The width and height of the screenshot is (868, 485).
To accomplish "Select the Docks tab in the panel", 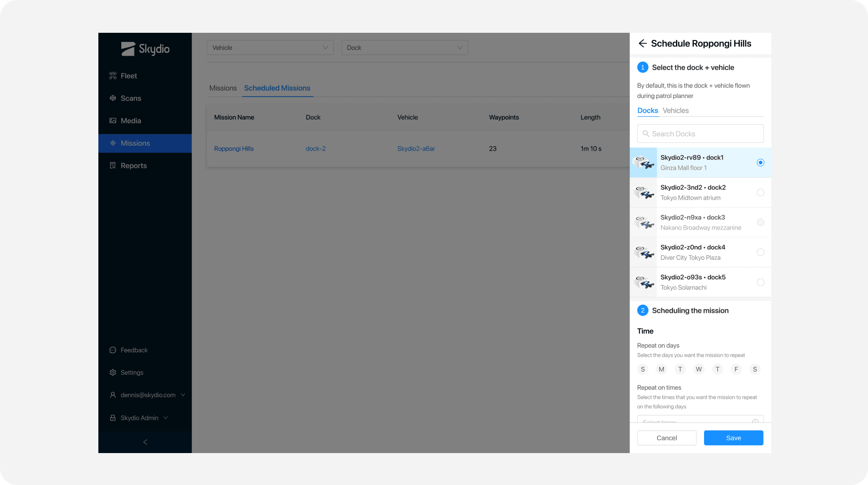I will pyautogui.click(x=648, y=110).
